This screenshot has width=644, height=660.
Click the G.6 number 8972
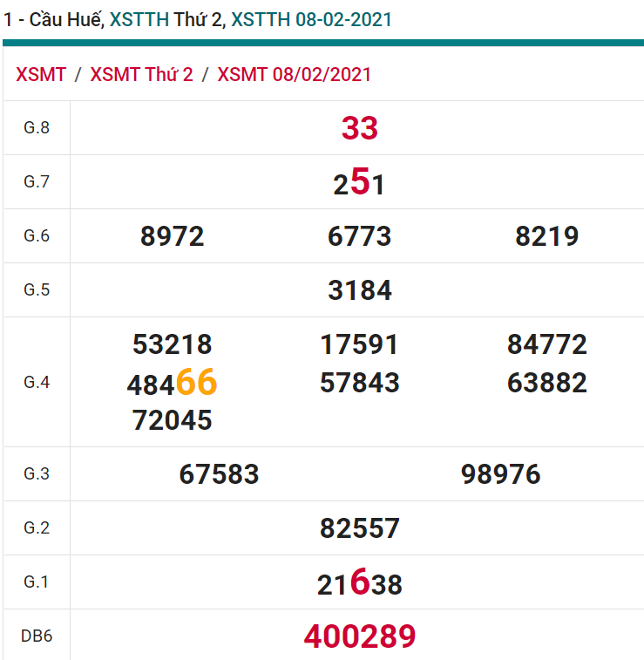[172, 236]
